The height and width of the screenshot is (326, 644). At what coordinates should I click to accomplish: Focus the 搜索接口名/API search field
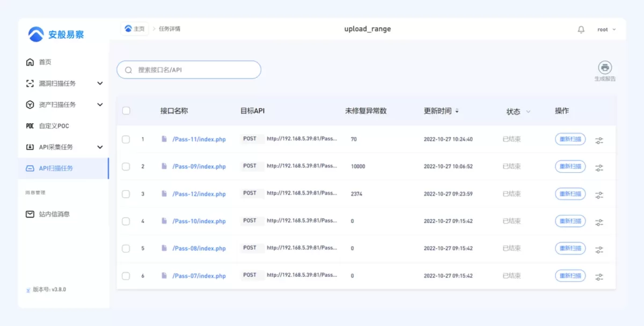189,70
